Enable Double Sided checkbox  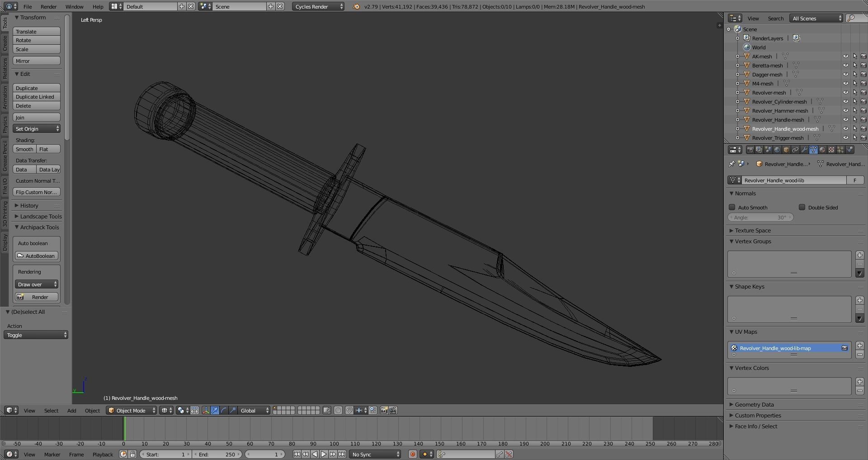pyautogui.click(x=802, y=207)
